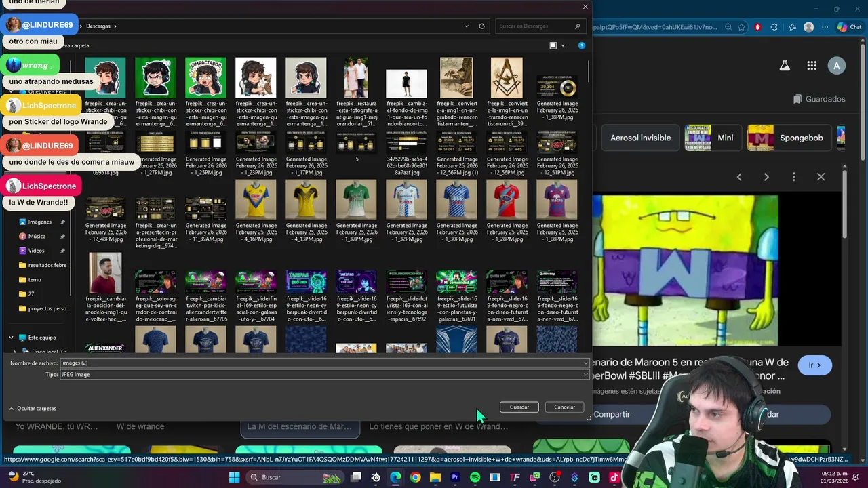Open the browser favorites star-list icon
Viewport: 868px width, 488px height.
click(792, 27)
